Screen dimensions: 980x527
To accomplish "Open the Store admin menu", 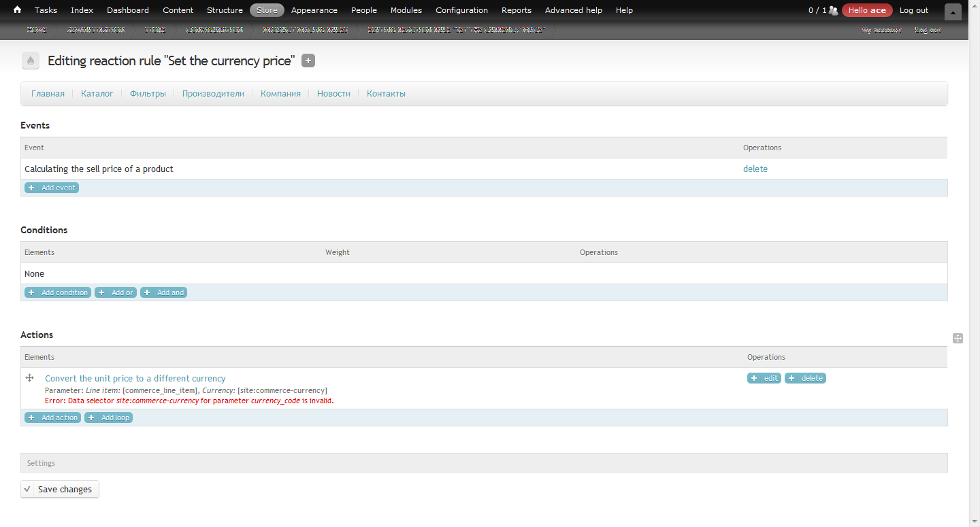I will point(267,10).
